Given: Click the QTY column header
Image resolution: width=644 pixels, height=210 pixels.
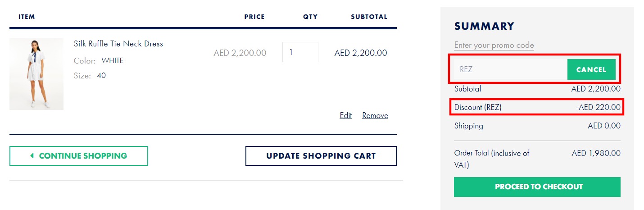Looking at the screenshot, I should pos(310,17).
